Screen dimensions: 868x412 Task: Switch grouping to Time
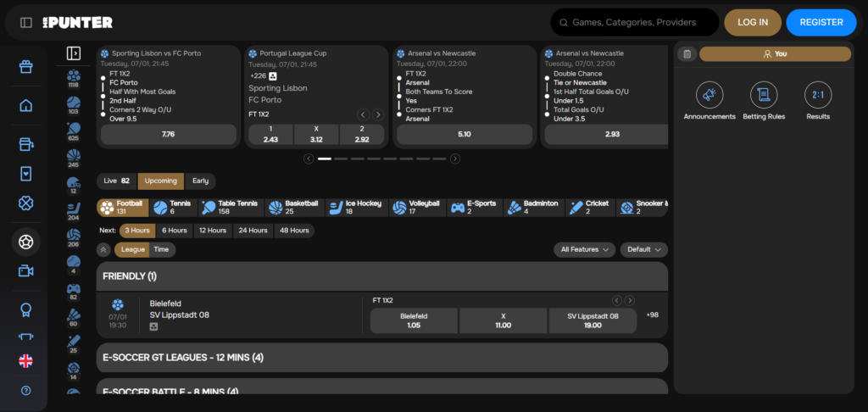(161, 249)
